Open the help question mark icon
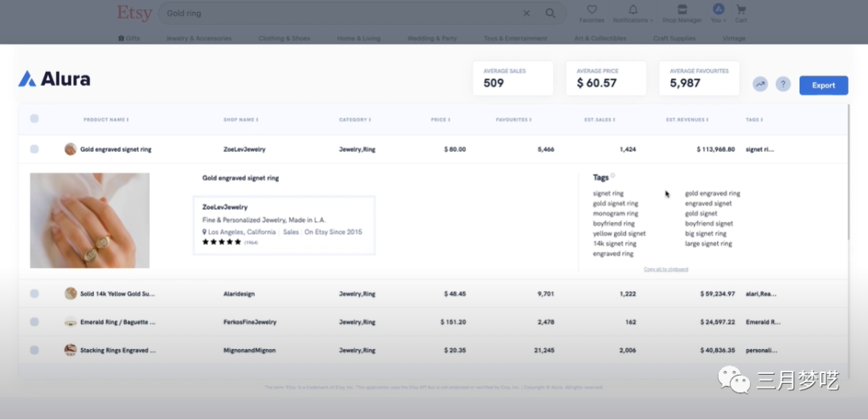 (x=783, y=84)
